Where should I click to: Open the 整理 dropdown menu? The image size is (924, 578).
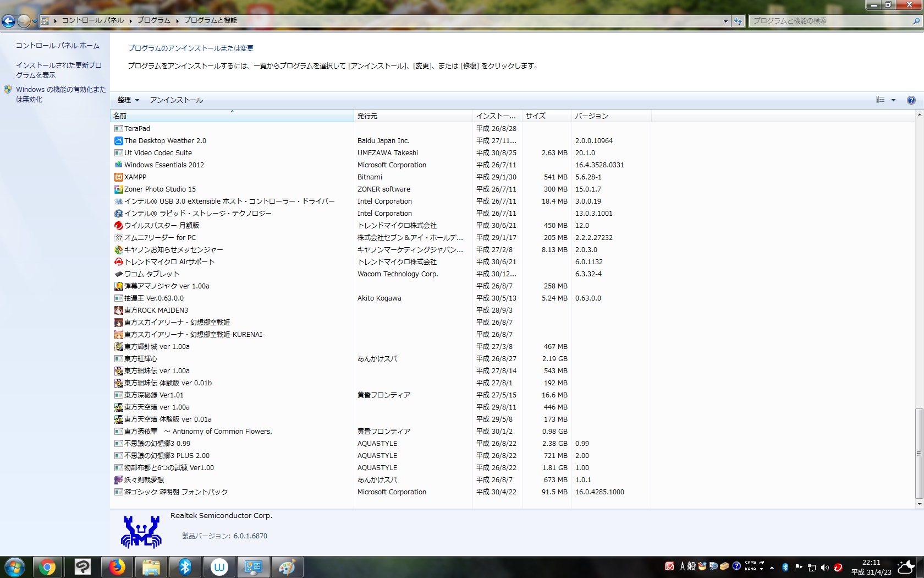[128, 100]
